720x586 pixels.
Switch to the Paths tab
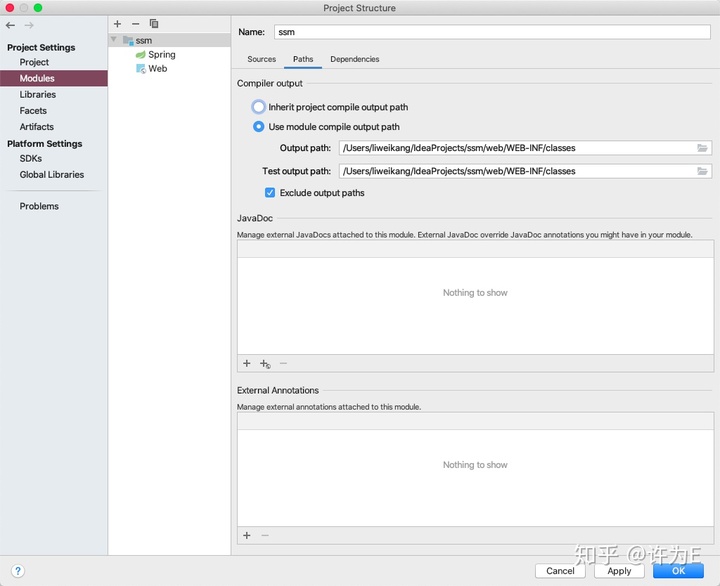(x=303, y=59)
